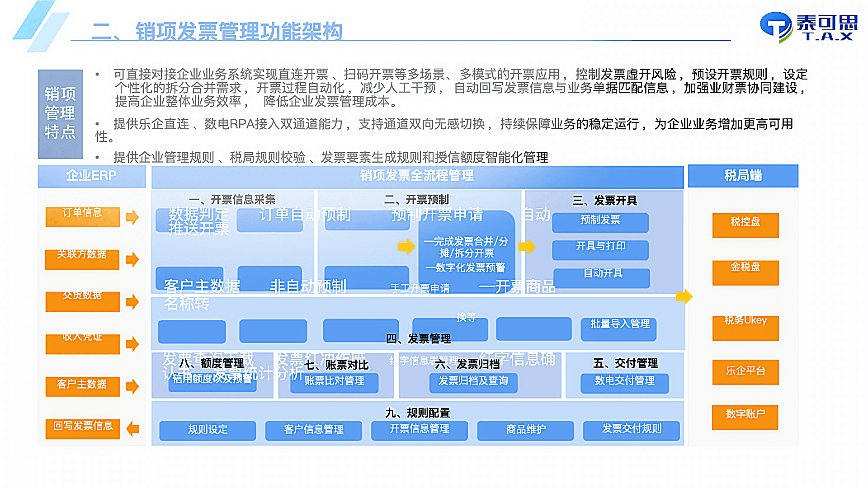
Task: Click the yellow arrow before 完成发票合并 box
Action: click(x=406, y=247)
